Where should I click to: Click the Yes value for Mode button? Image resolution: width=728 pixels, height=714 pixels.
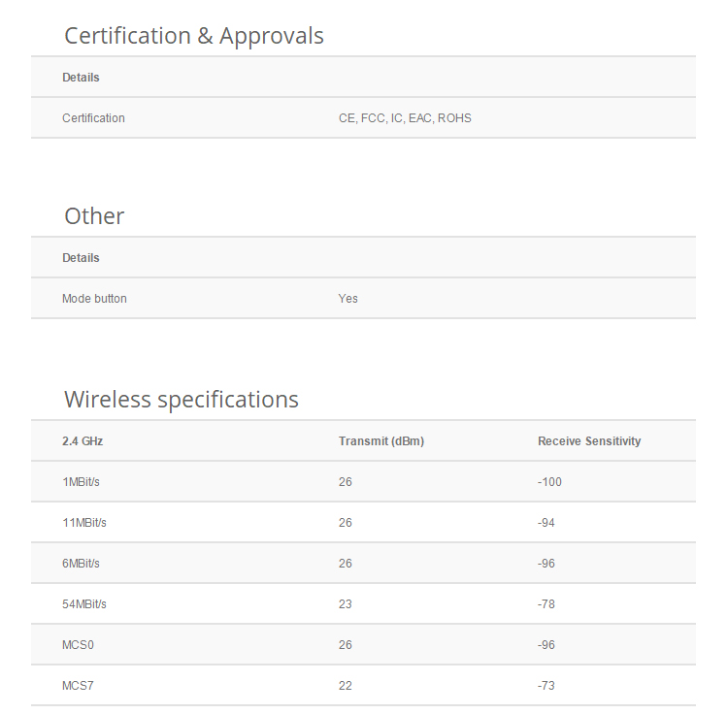coord(347,299)
